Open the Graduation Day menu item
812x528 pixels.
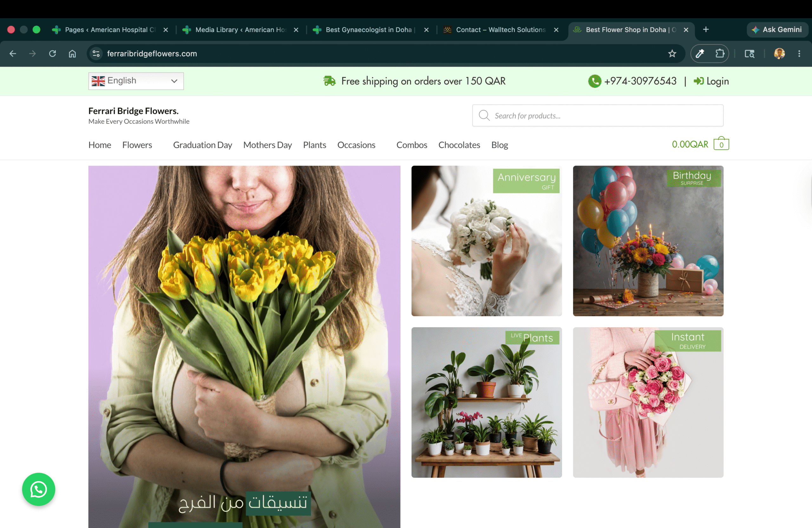pos(202,145)
